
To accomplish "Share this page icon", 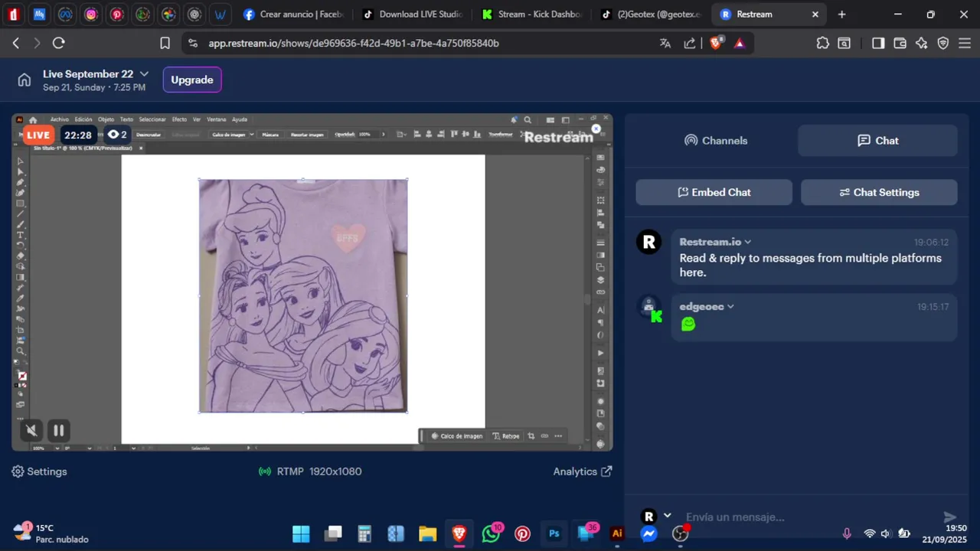I will (690, 43).
